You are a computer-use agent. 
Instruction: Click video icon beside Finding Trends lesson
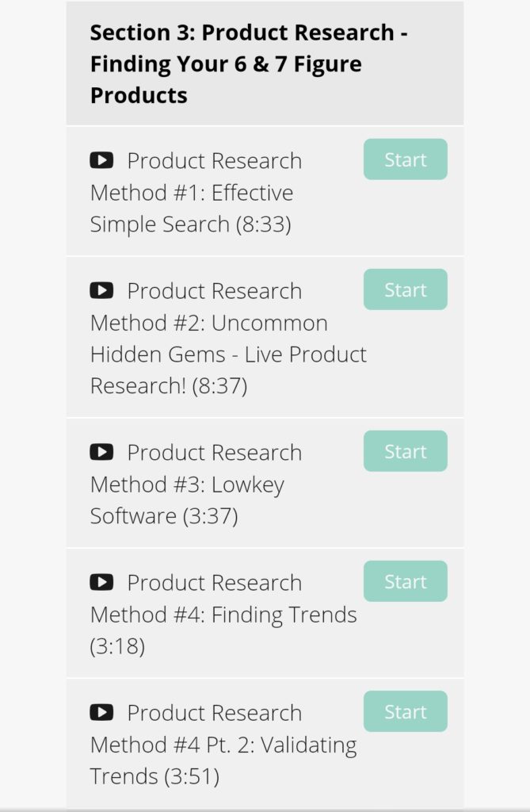pyautogui.click(x=101, y=583)
